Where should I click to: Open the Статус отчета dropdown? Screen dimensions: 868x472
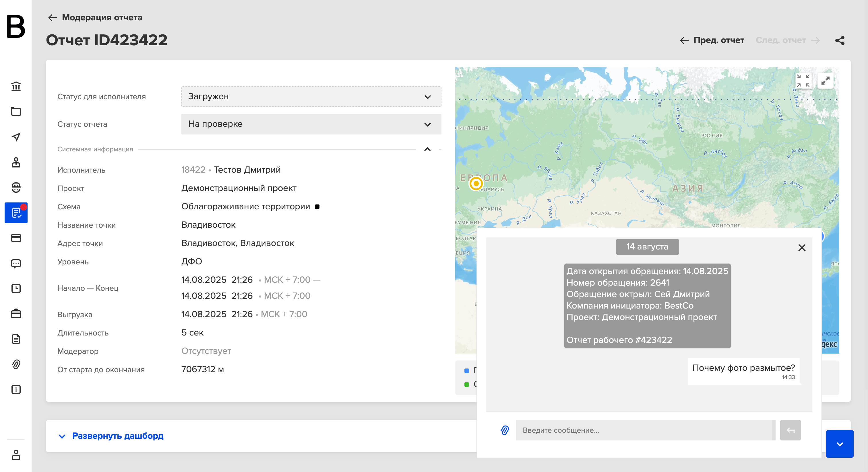click(x=311, y=124)
